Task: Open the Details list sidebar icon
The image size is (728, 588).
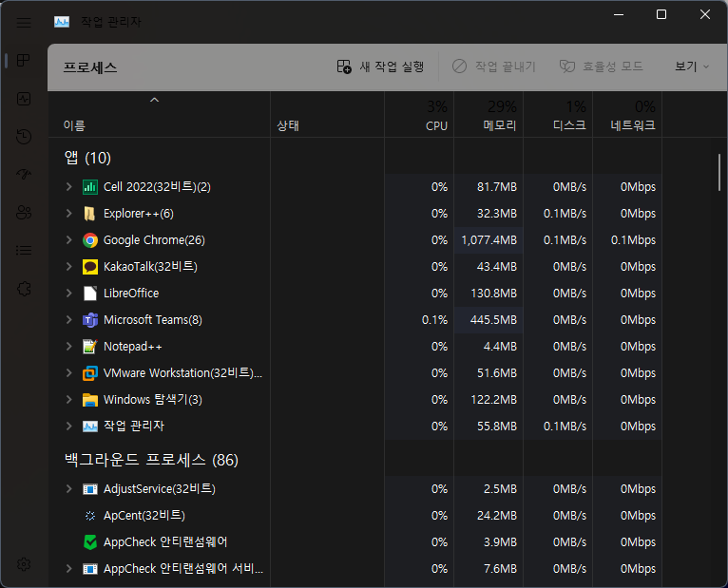Action: coord(24,251)
